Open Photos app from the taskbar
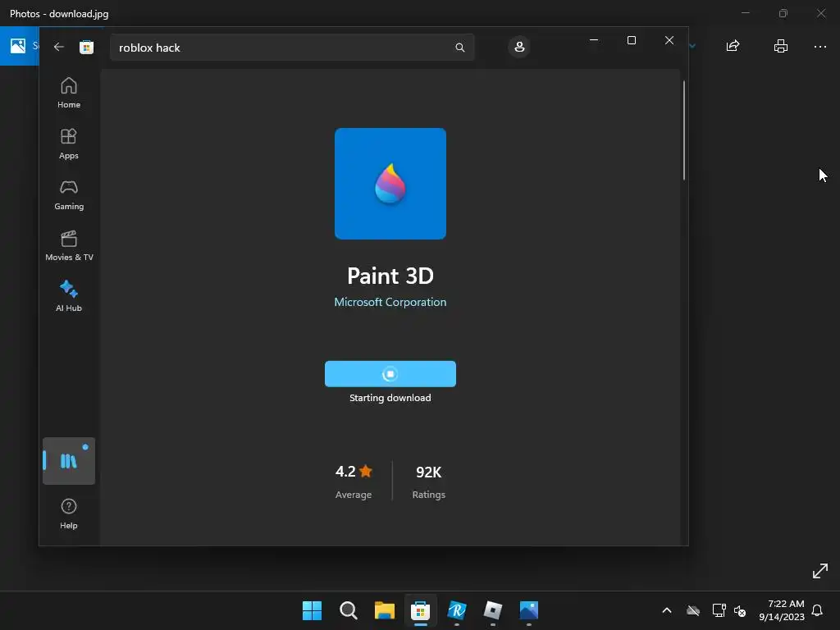The height and width of the screenshot is (630, 840). (x=529, y=610)
